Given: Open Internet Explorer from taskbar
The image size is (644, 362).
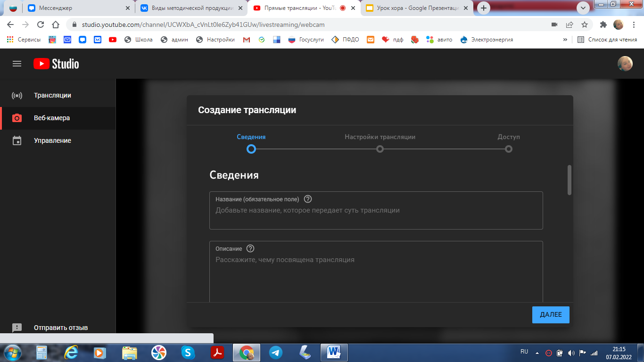Looking at the screenshot, I should coord(71,352).
